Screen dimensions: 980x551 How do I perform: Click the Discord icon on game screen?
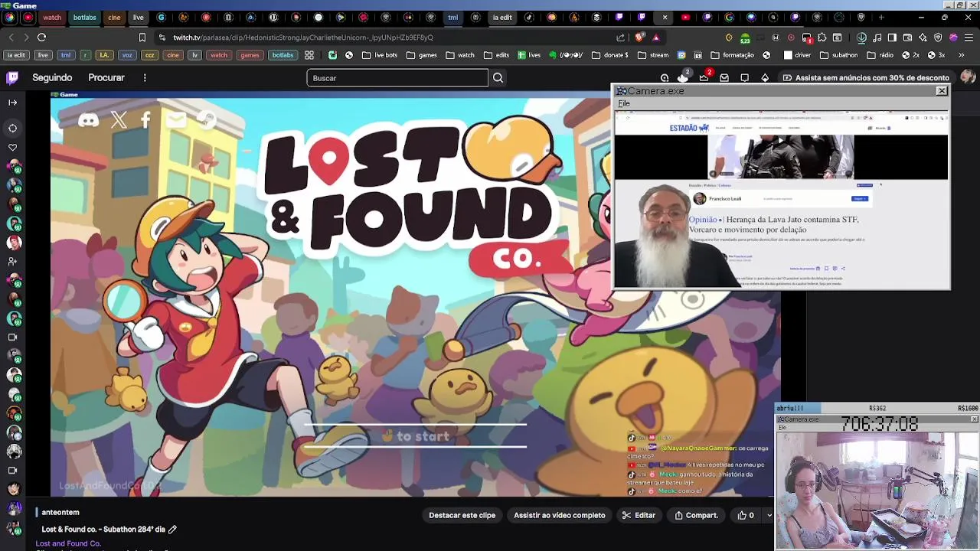pos(89,119)
